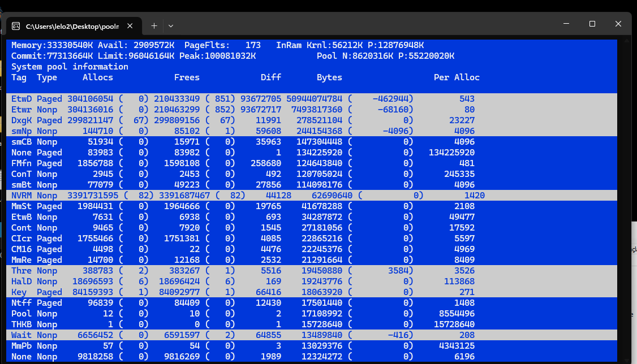Click the terminal icon in the tab
This screenshot has width=637, height=364.
pyautogui.click(x=16, y=27)
